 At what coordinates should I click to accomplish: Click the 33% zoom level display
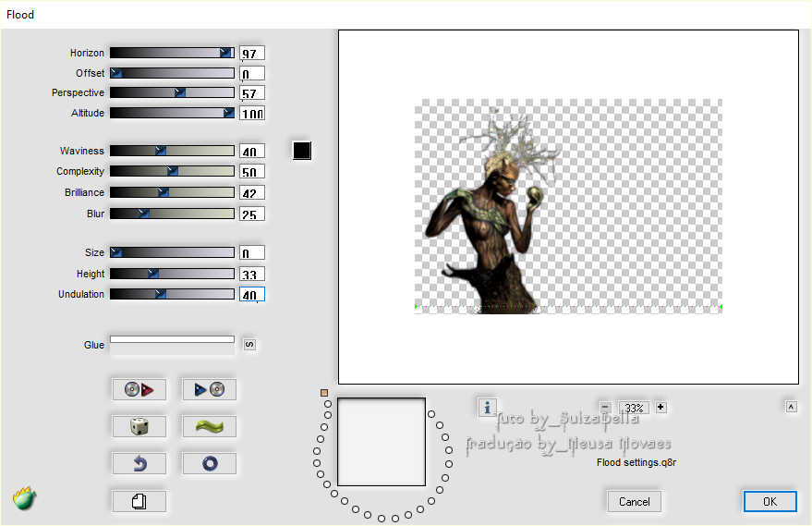pyautogui.click(x=634, y=408)
